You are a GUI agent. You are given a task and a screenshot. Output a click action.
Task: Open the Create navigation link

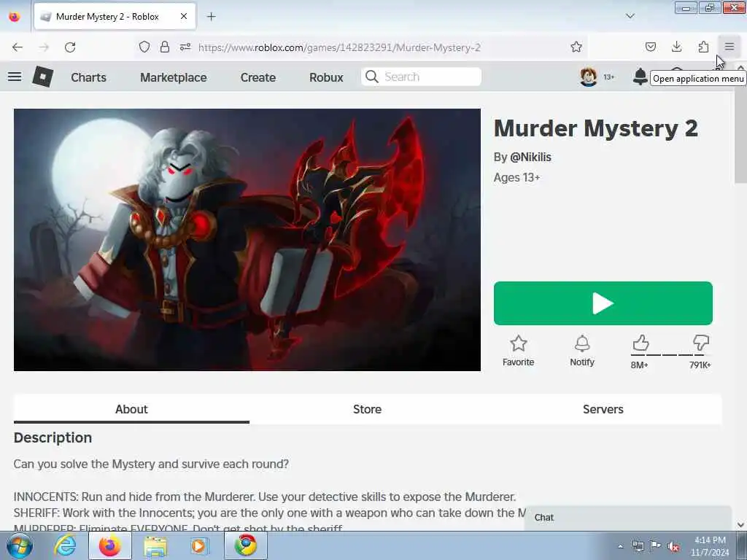pyautogui.click(x=258, y=77)
